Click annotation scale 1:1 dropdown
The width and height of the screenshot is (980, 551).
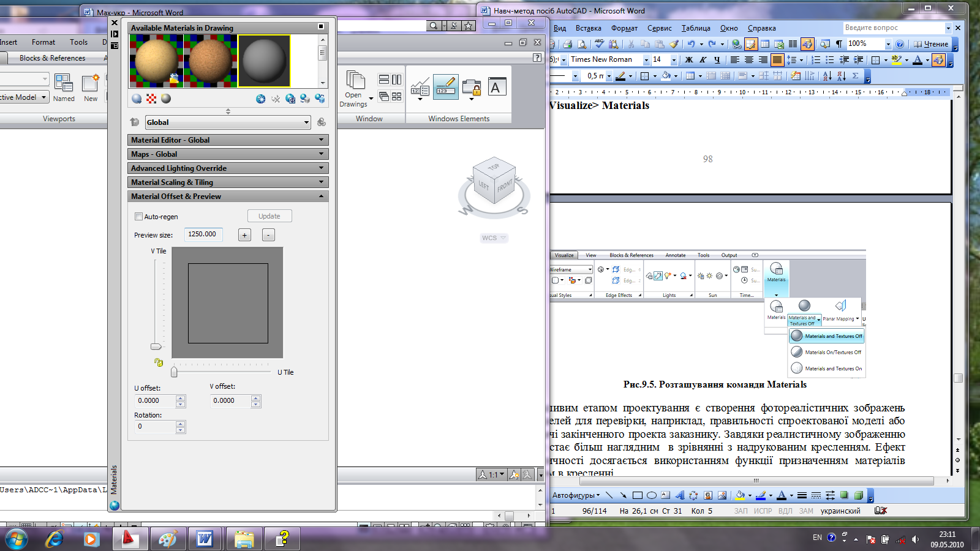tap(493, 474)
